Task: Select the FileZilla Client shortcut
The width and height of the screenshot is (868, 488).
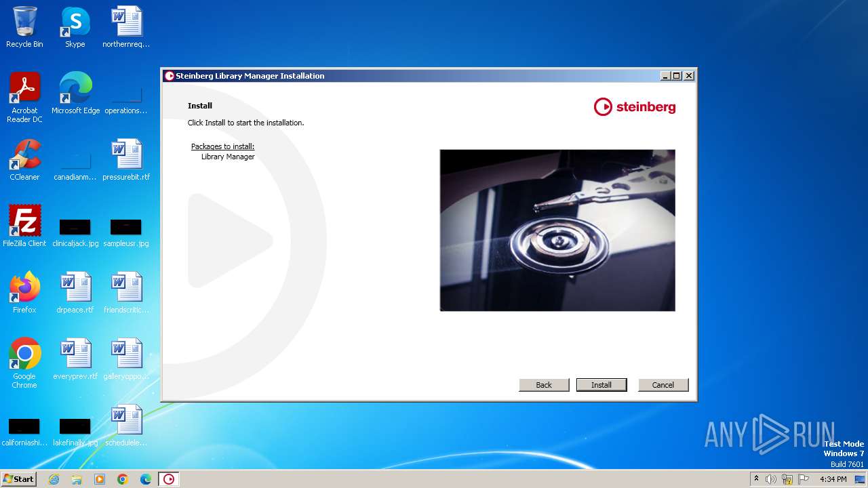Action: [x=24, y=226]
